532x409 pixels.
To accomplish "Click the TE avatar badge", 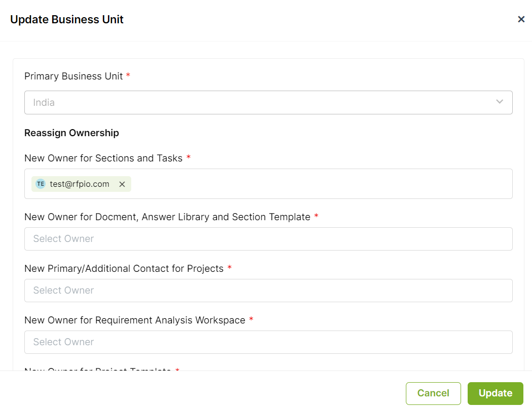I will pos(41,184).
